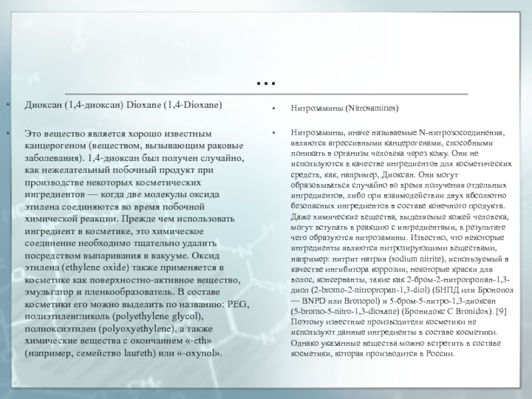Viewport: 532px width, 399px height.
Task: Click line "посредством выпаривания в вакууме. Оксид"
Action: pos(122,255)
